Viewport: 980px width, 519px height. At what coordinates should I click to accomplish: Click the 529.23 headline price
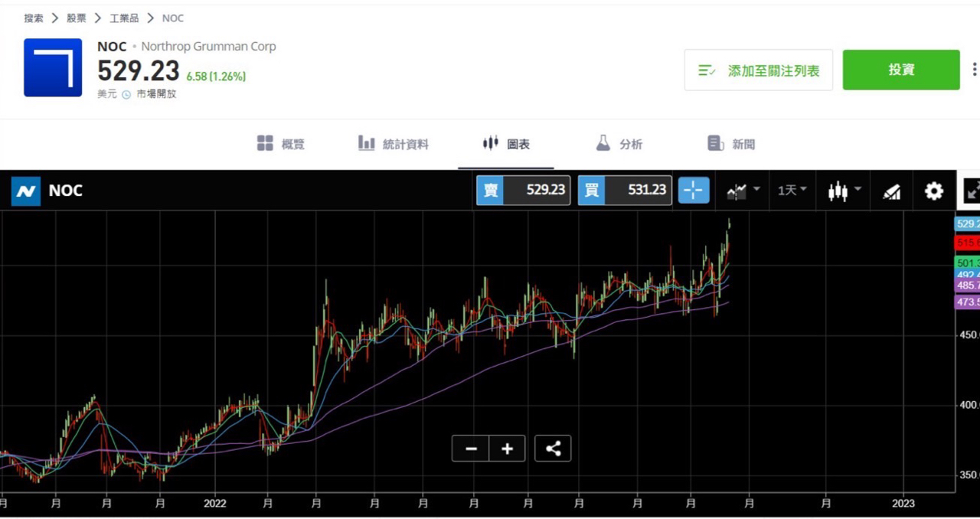(139, 70)
